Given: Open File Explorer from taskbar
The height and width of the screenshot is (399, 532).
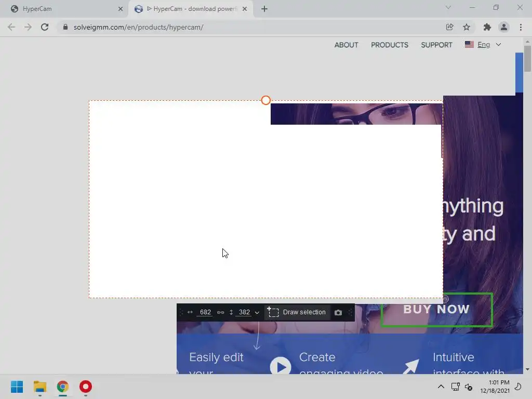Looking at the screenshot, I should click(39, 387).
